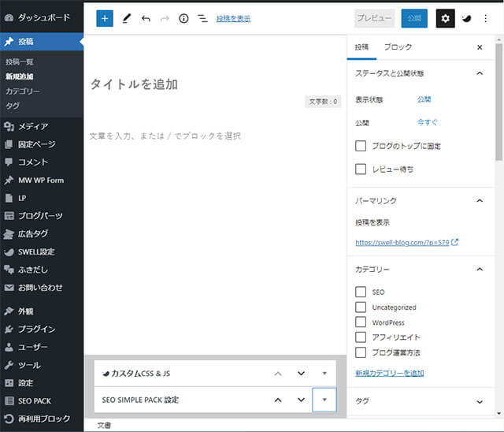Enable the ブログのトップに固定 checkbox
Viewport: 504px width, 432px height.
(x=361, y=146)
